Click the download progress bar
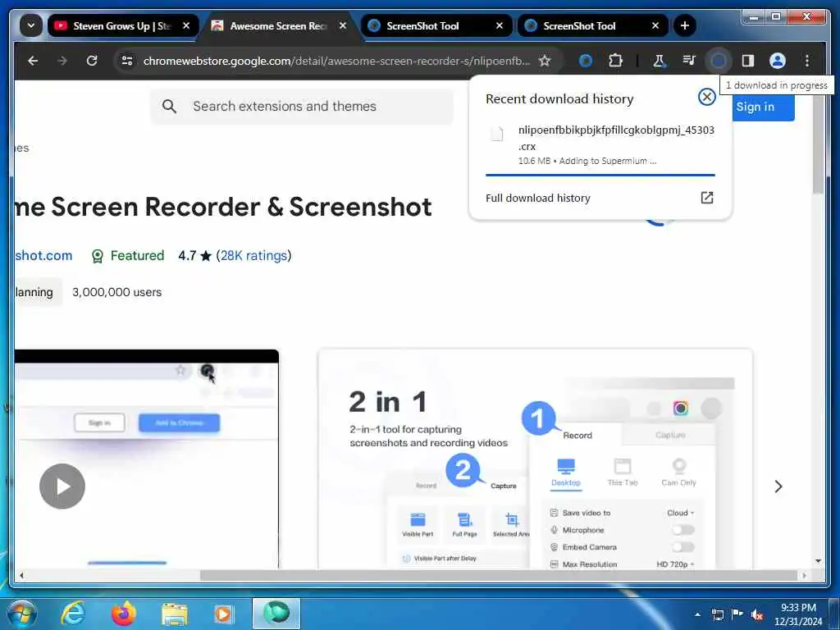 [600, 175]
